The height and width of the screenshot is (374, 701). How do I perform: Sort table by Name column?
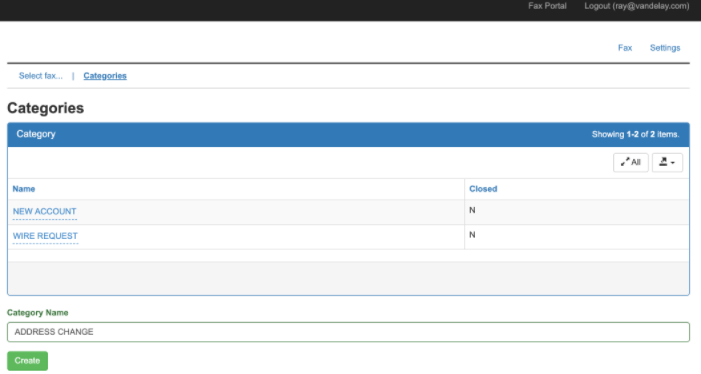[x=24, y=189]
